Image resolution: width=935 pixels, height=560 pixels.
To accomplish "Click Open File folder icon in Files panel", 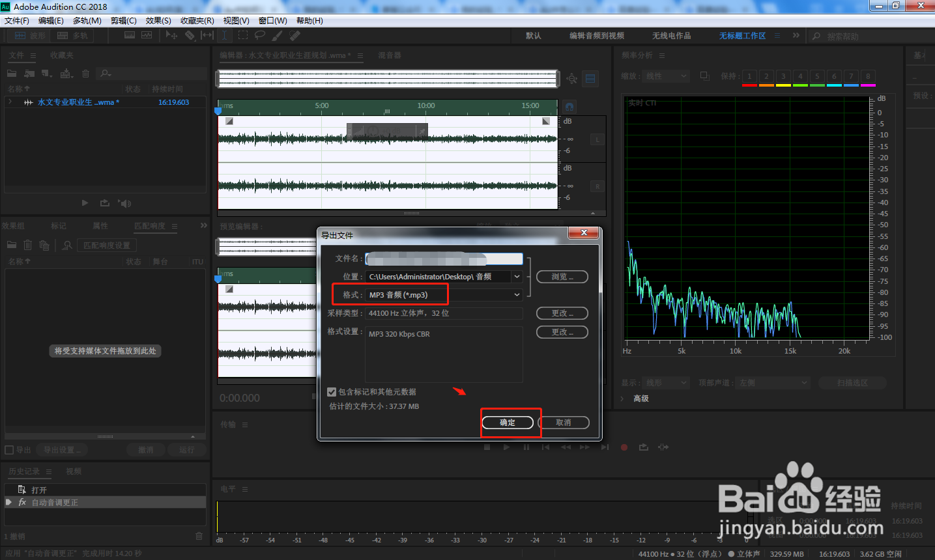I will point(12,74).
